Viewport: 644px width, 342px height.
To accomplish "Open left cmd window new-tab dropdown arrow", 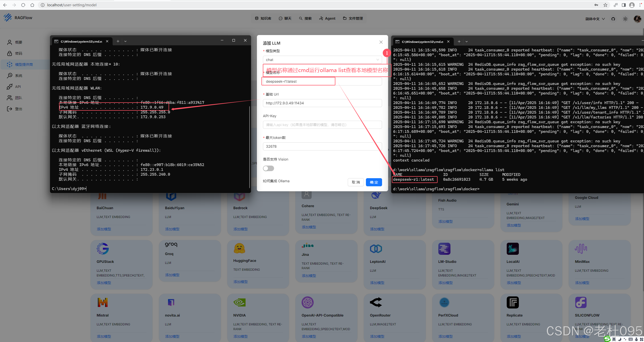I will click(125, 41).
